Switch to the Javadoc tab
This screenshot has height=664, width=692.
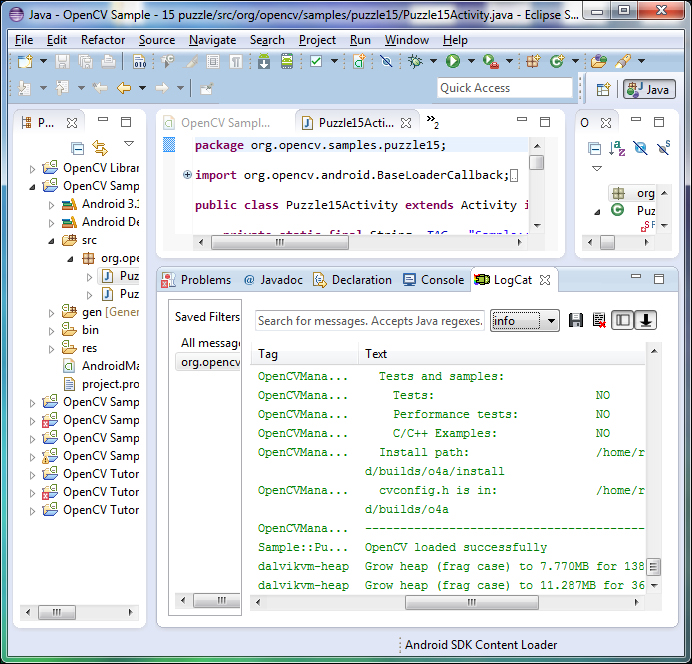tap(273, 280)
